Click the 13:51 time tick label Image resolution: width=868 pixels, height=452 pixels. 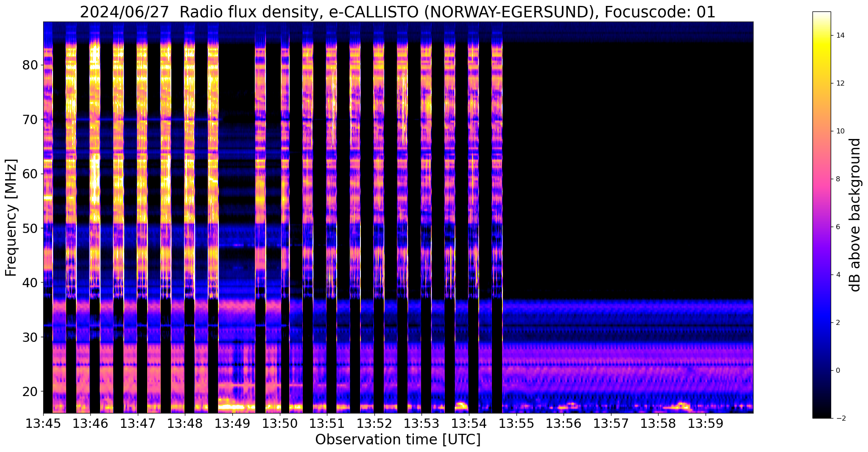327,423
